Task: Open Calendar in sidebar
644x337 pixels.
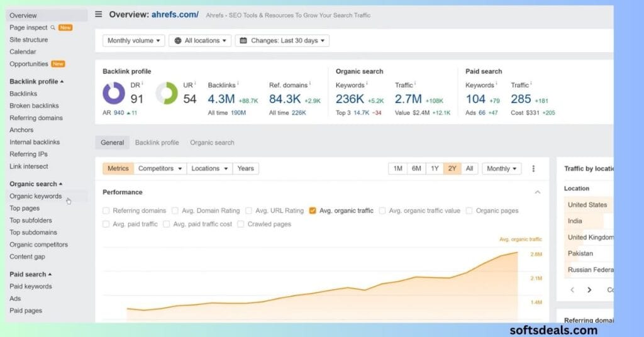Action: tap(23, 52)
